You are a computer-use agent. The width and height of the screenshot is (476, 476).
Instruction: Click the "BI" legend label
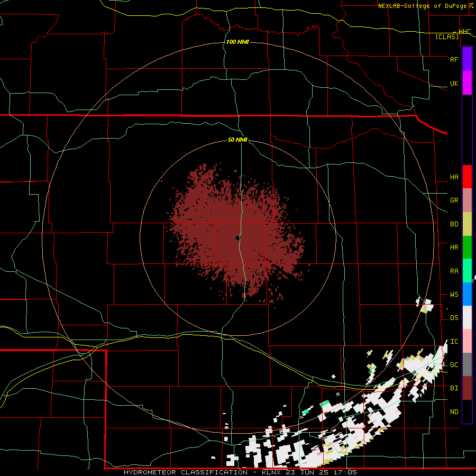454,388
